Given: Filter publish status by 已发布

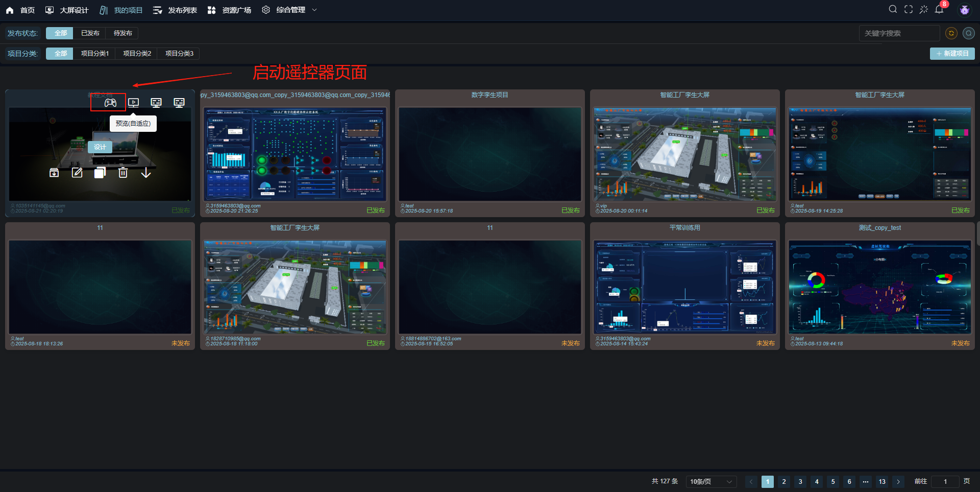Looking at the screenshot, I should click(90, 33).
